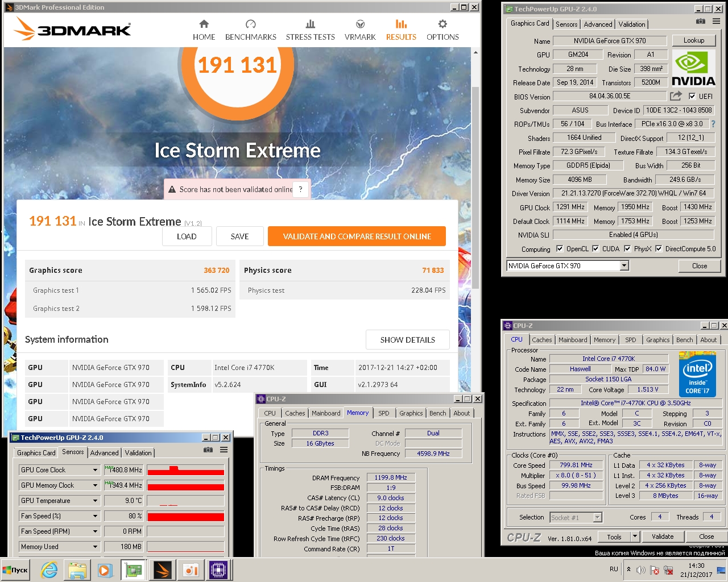This screenshot has width=728, height=582.
Task: Open Advanced tab in top GPU-Z
Action: (598, 24)
